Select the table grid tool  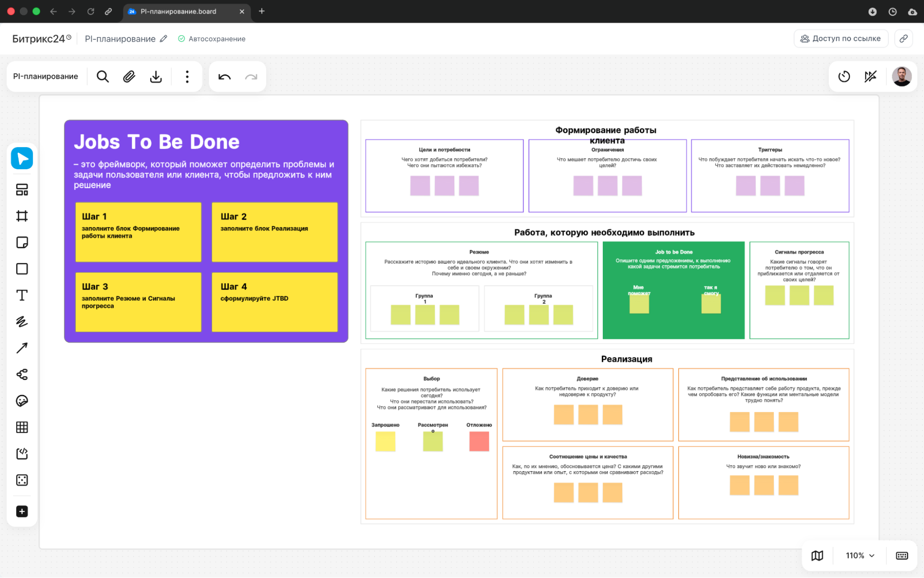22,427
